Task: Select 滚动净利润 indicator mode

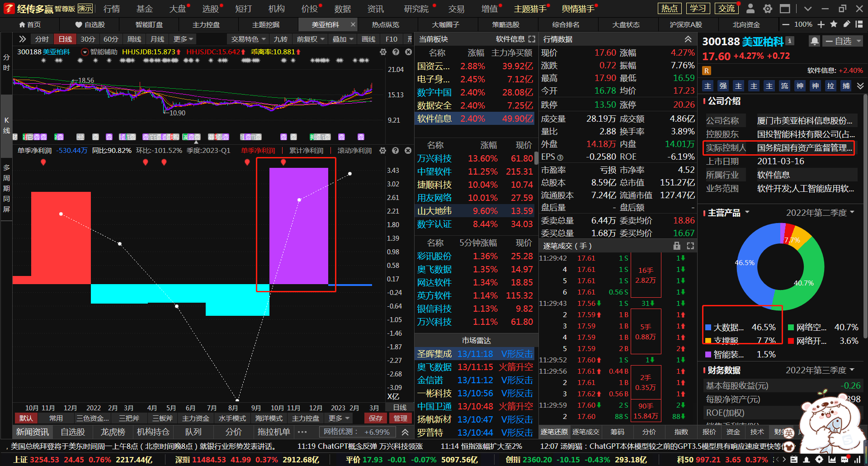Action: [354, 151]
